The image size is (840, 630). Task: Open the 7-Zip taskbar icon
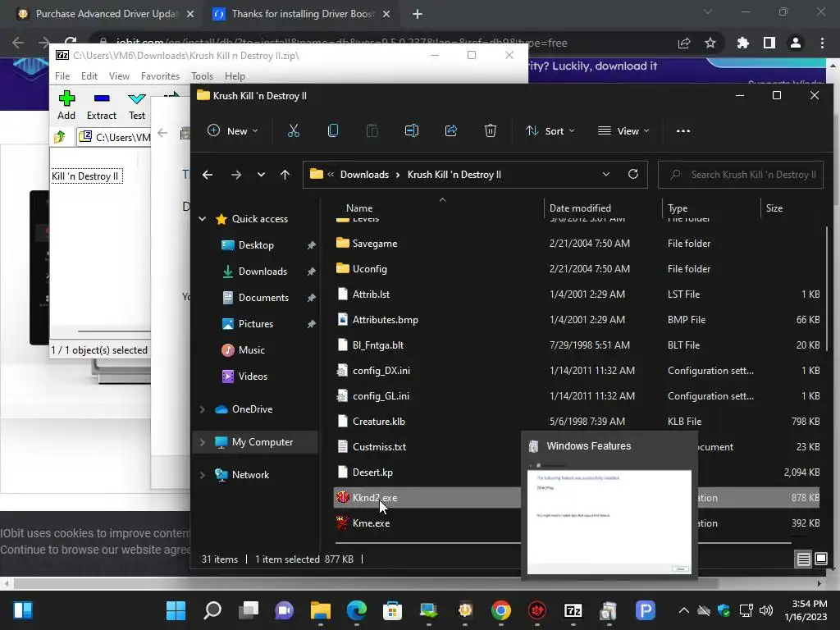point(573,610)
